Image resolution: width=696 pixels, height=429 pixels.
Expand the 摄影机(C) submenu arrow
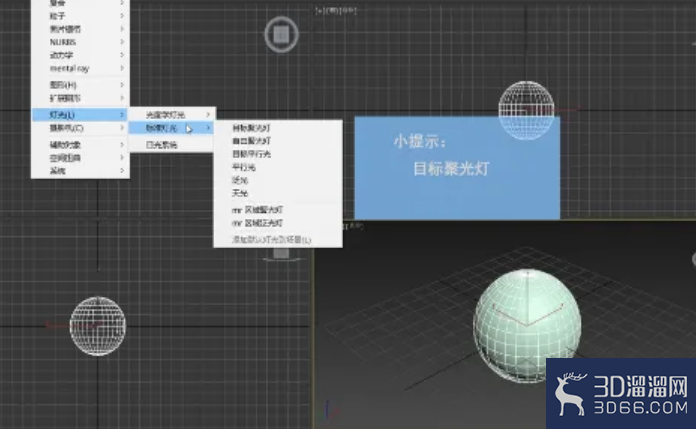point(122,128)
